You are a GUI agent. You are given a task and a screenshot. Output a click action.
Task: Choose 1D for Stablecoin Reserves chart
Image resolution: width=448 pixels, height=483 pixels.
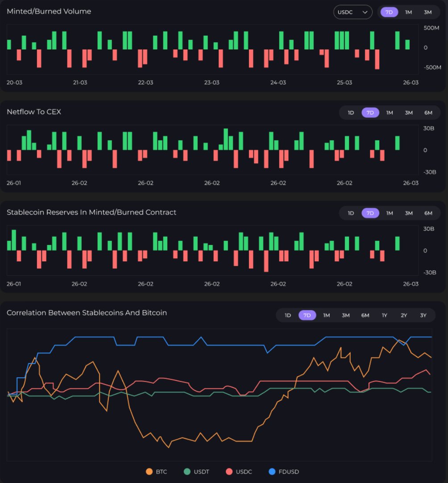point(351,213)
